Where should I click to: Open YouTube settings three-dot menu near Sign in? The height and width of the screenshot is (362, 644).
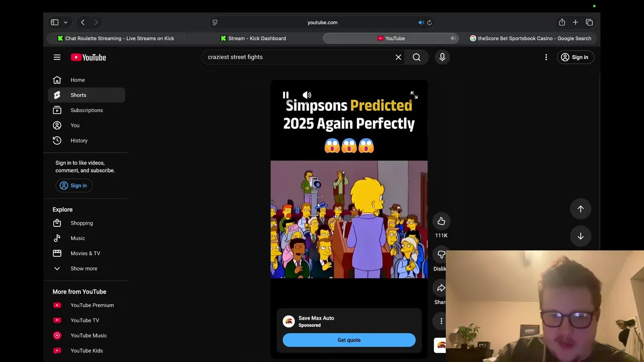pyautogui.click(x=546, y=57)
